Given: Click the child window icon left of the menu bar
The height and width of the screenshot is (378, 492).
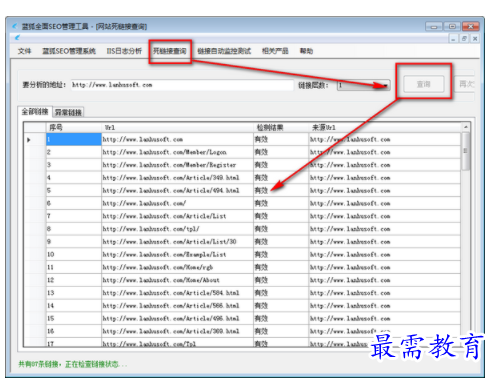Looking at the screenshot, I should coord(17,38).
